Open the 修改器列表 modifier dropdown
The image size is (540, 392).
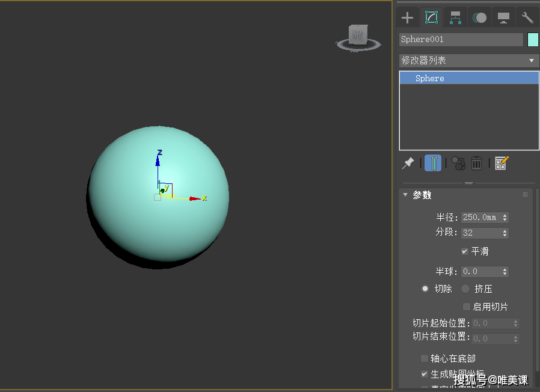coord(468,61)
